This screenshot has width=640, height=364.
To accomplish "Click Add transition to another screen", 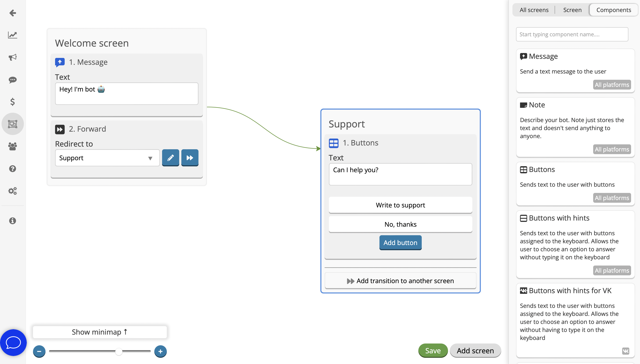I will point(400,280).
